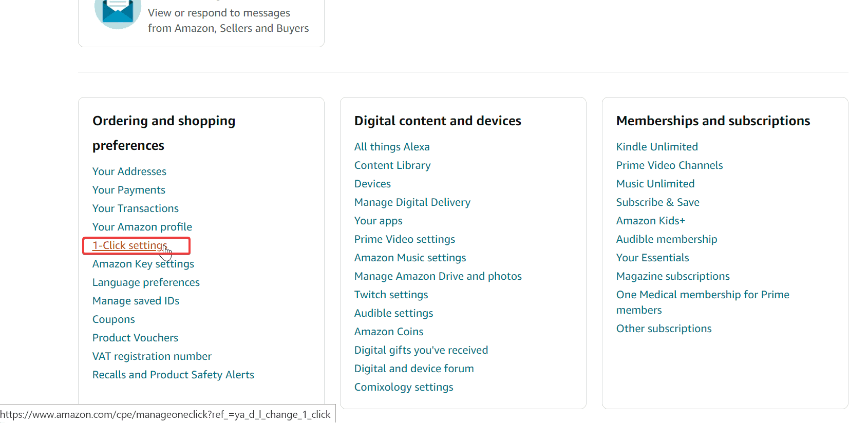Open Kindle Unlimited membership

[657, 147]
